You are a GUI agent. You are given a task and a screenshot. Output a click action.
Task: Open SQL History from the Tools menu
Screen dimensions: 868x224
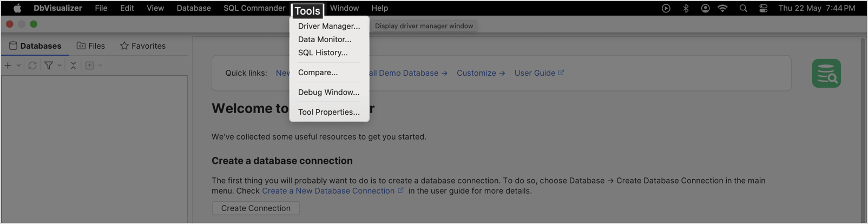coord(323,52)
